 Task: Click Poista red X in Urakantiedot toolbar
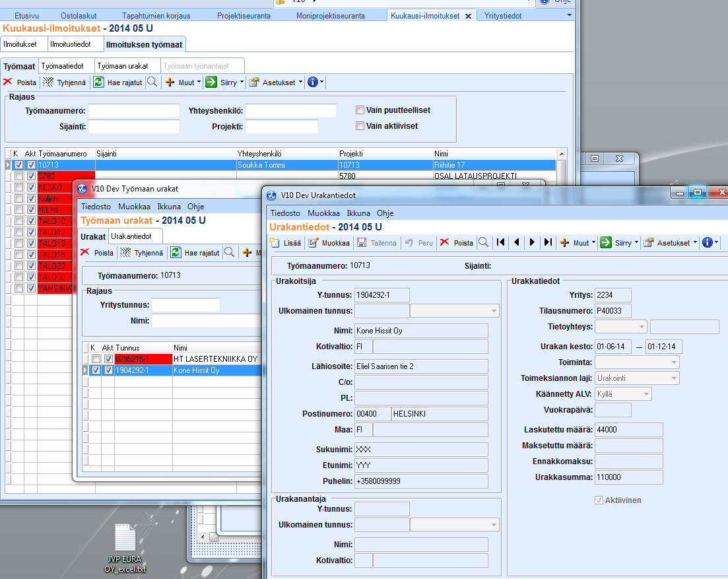coord(444,242)
